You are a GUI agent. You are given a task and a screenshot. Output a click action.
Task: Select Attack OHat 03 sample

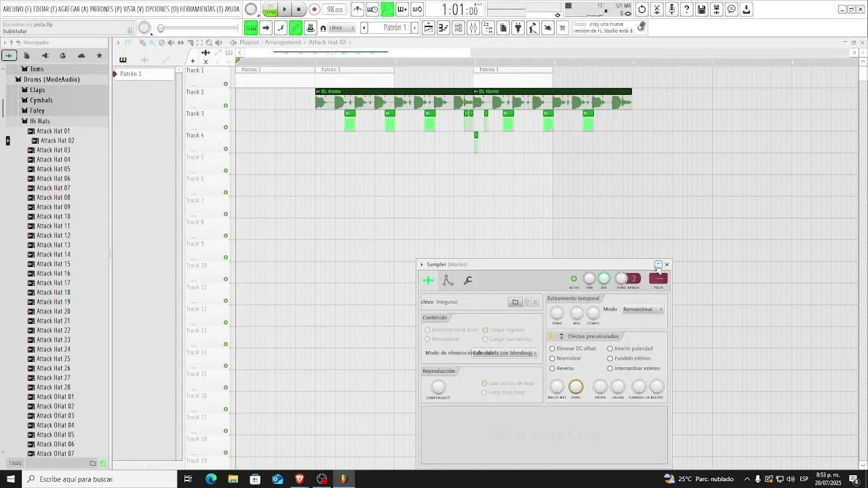coord(55,415)
